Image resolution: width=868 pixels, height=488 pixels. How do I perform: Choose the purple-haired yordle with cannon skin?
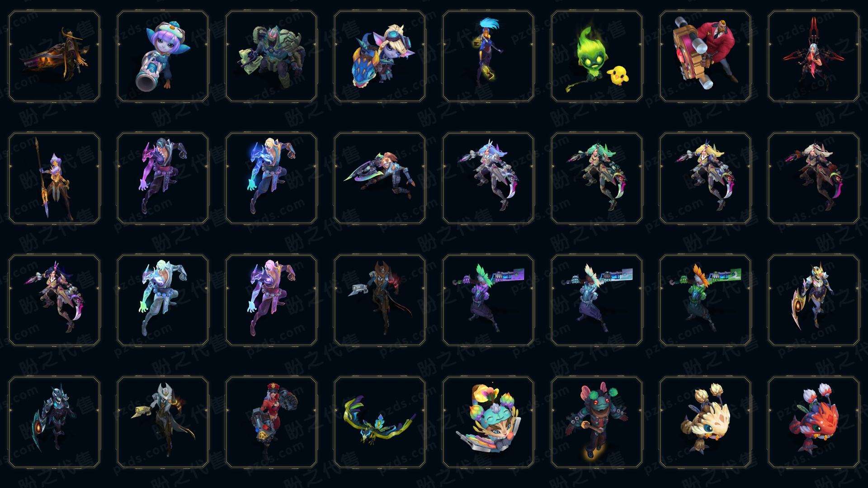coord(162,56)
